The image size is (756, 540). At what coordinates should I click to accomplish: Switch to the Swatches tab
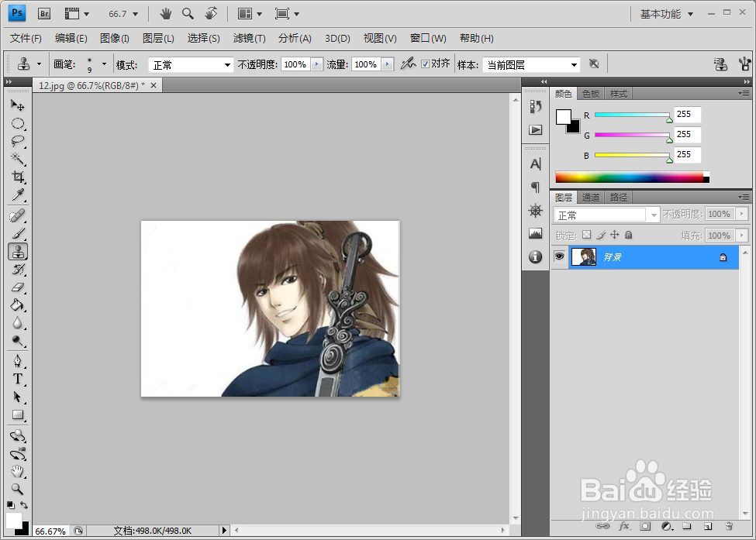pyautogui.click(x=591, y=94)
